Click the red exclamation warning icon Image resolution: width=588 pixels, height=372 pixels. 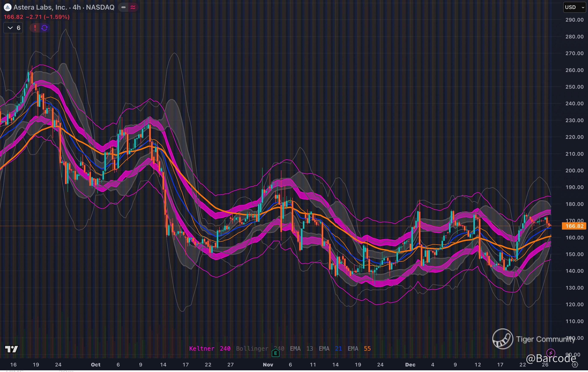(35, 28)
